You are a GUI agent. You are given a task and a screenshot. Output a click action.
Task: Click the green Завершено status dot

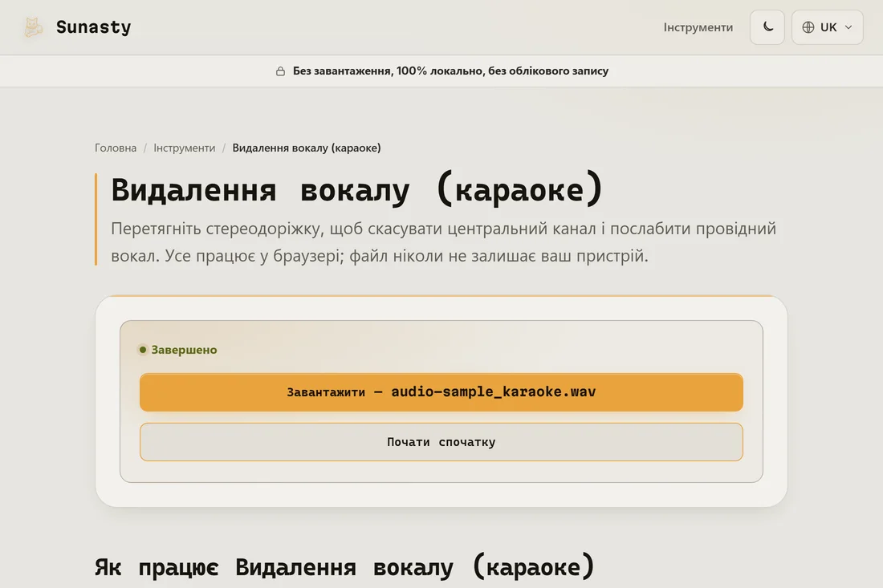click(x=142, y=350)
